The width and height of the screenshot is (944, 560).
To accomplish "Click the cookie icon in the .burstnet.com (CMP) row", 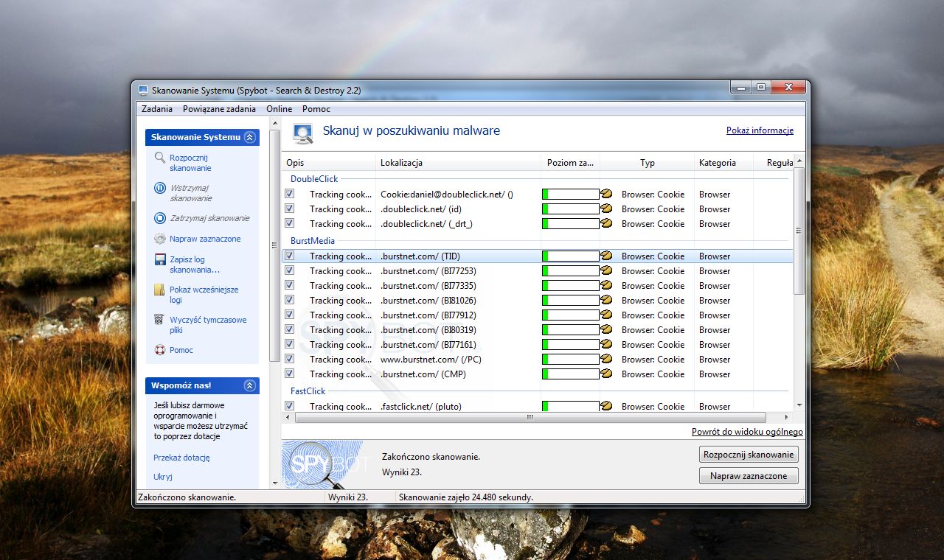I will (x=606, y=374).
